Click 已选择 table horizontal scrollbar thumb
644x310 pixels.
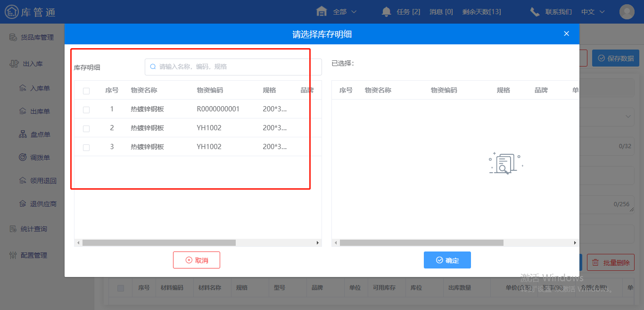point(421,243)
